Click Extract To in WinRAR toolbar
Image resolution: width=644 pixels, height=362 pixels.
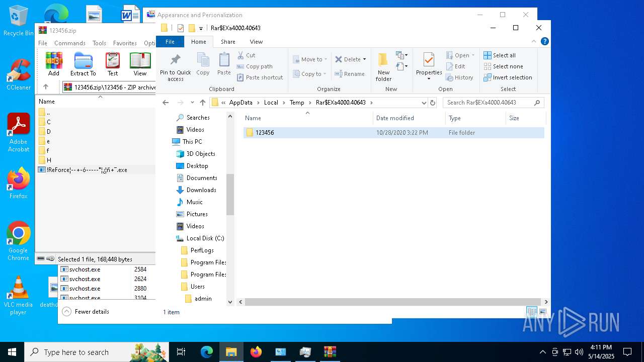tap(83, 64)
